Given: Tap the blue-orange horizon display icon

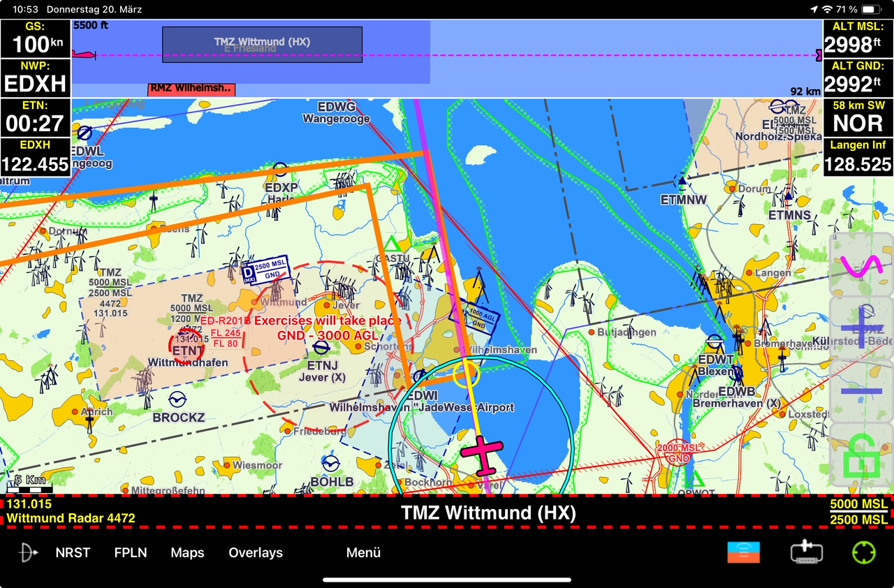Looking at the screenshot, I should pos(743,552).
